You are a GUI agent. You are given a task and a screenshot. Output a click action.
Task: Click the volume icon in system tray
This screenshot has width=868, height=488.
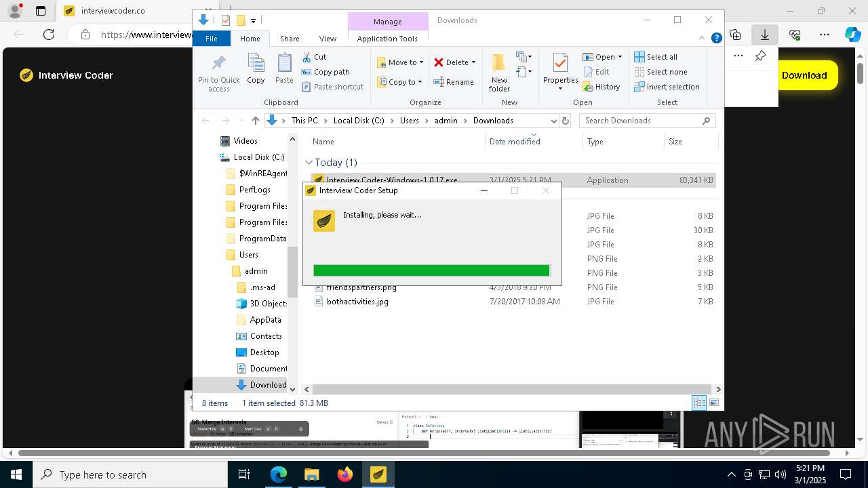[781, 474]
